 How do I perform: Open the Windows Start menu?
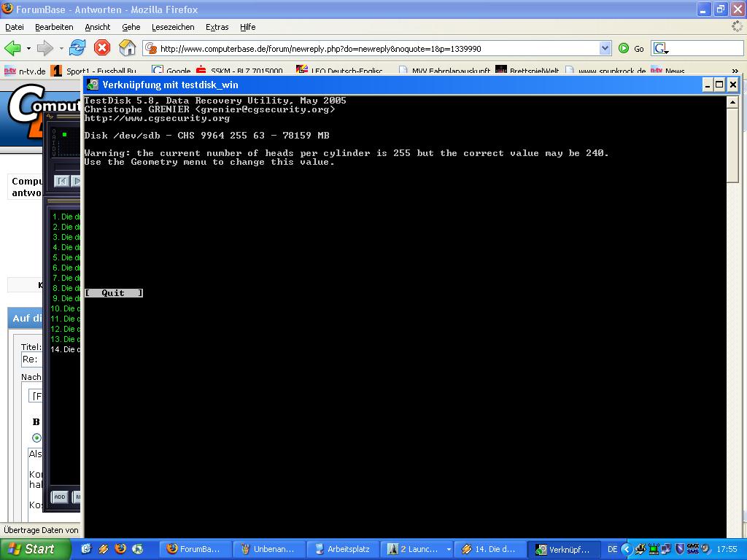tap(36, 549)
